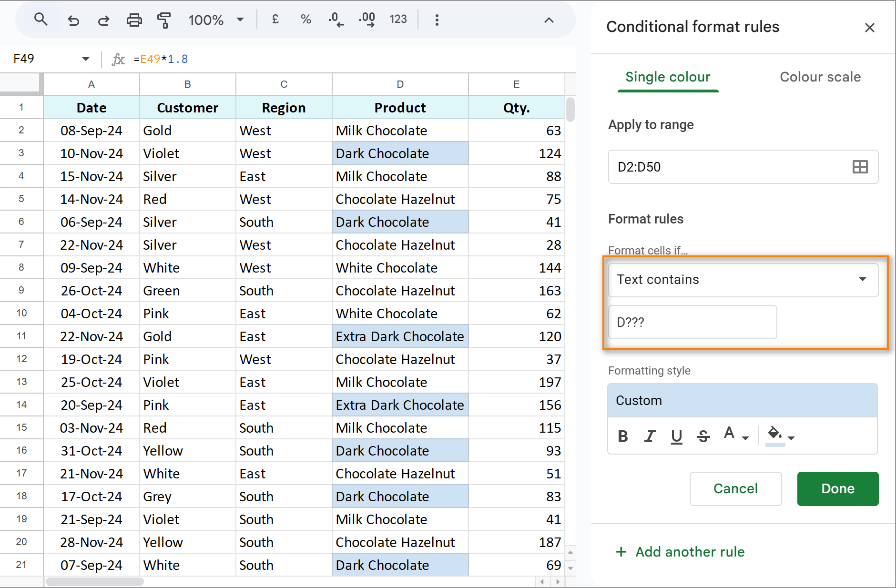
Task: Click the Product header cell
Action: [x=400, y=108]
